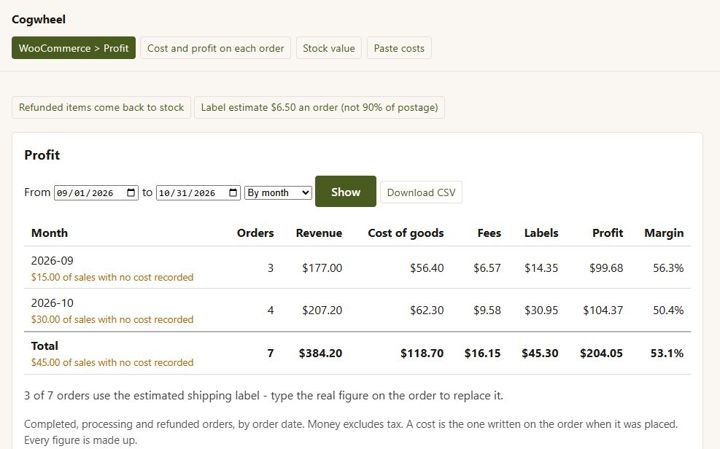Click margin value 50.4%
The image size is (720, 449).
(668, 310)
